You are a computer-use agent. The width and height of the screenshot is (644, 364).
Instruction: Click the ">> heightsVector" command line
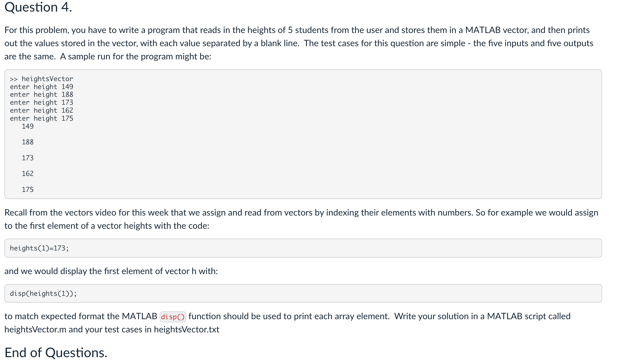pos(42,79)
